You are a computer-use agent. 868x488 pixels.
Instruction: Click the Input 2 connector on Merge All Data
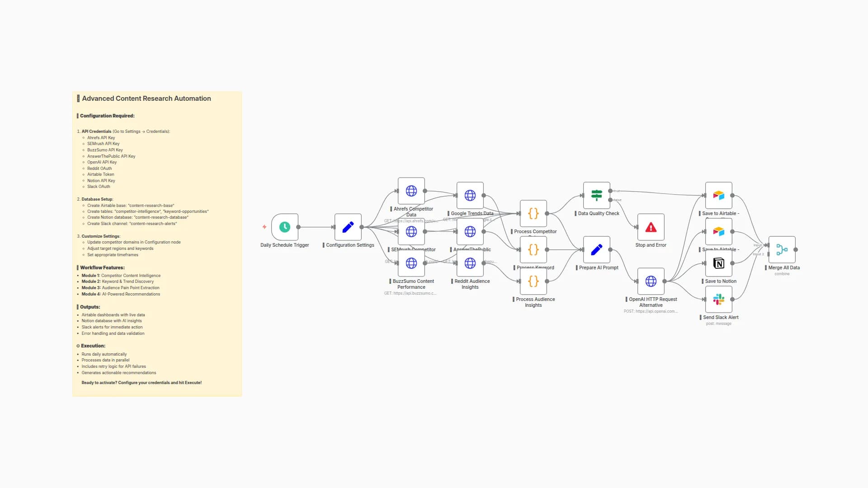(x=769, y=254)
